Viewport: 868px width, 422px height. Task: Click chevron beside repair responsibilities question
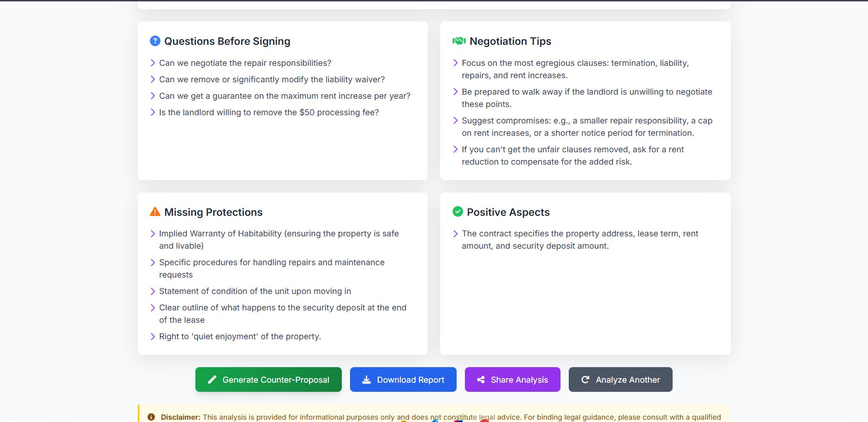point(153,63)
